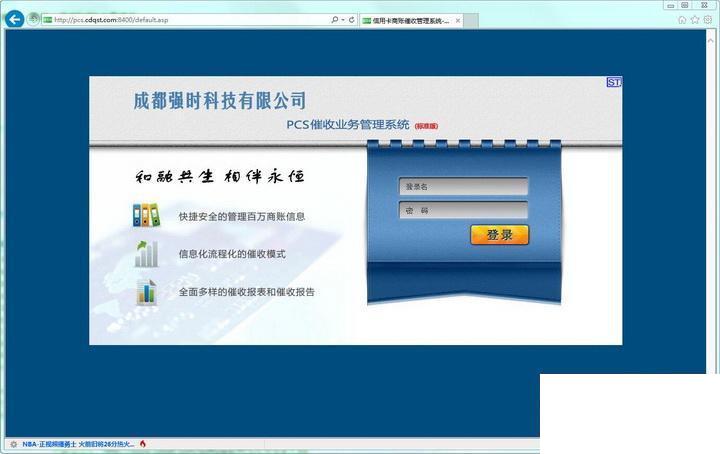Open the address bar dropdown arrow

(x=343, y=20)
